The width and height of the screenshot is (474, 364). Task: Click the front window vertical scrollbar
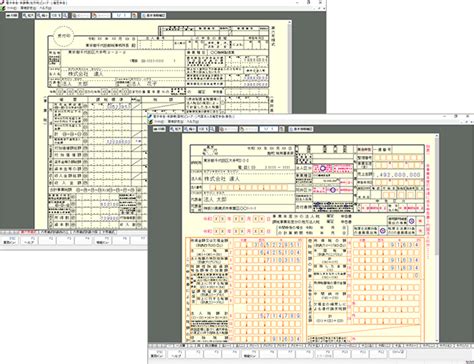tap(437, 238)
